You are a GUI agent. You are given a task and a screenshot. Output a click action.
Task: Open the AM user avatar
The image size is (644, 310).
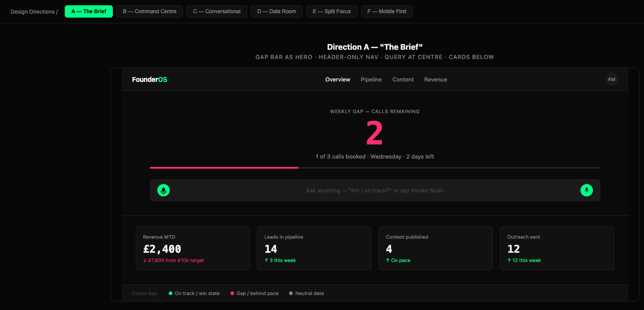pos(611,79)
